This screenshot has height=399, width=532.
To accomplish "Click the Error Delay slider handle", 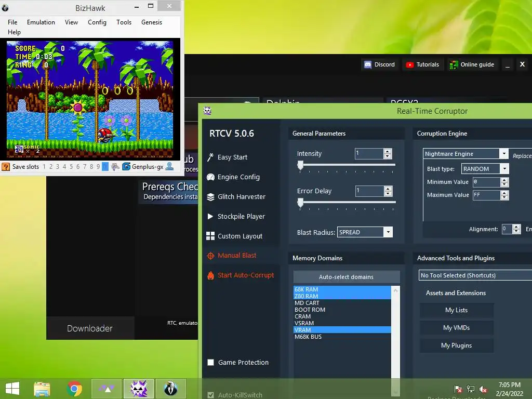I will coord(300,203).
